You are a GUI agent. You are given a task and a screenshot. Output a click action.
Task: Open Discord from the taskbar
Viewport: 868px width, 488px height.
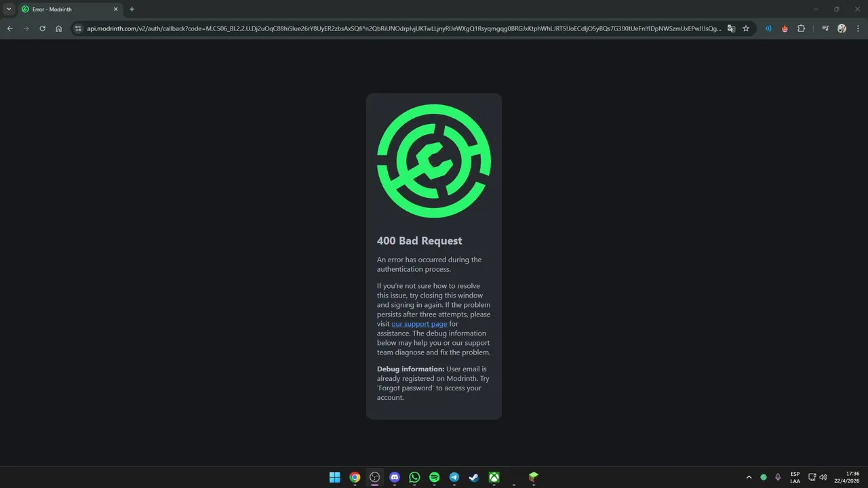395,477
